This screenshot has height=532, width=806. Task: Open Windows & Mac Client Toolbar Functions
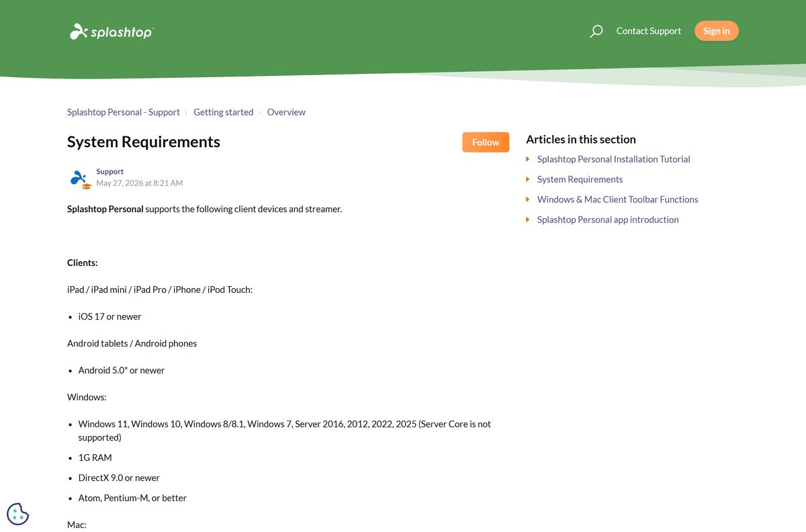pos(618,199)
